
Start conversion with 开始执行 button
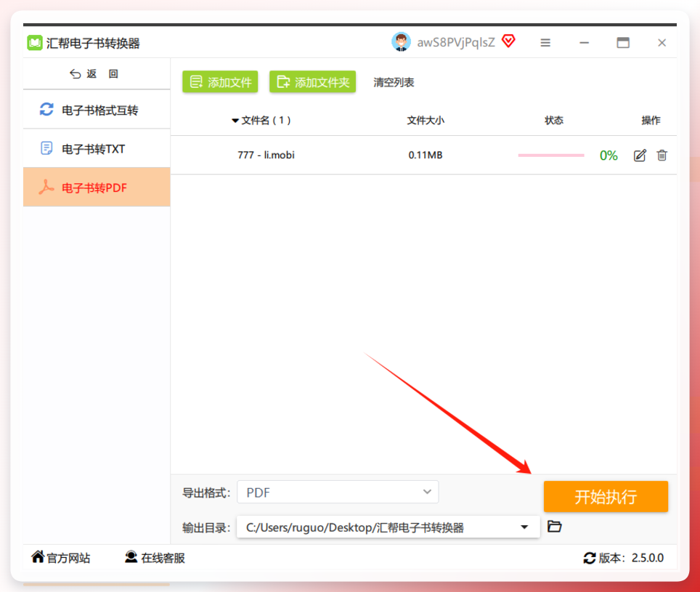coord(606,496)
